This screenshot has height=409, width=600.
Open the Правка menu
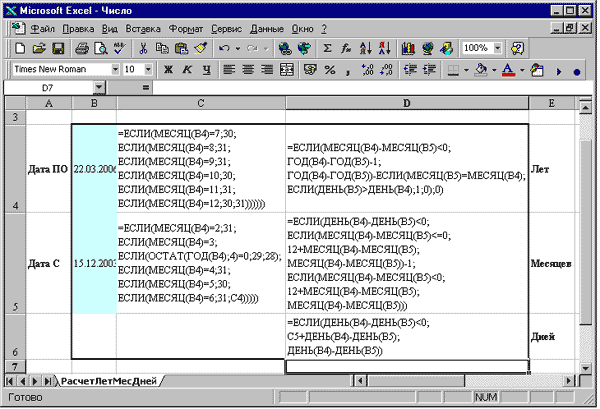pyautogui.click(x=78, y=29)
